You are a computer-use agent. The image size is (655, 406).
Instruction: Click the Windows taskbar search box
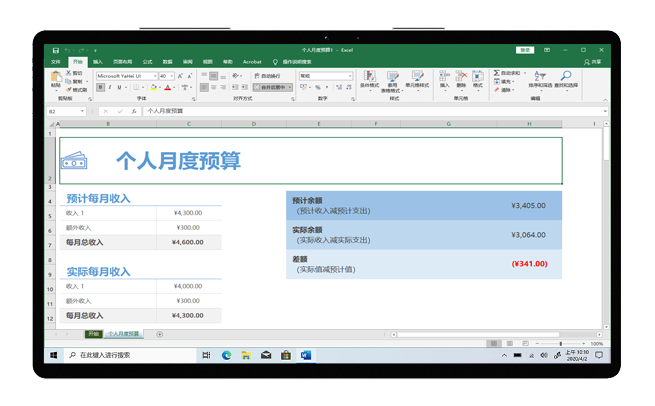[130, 355]
